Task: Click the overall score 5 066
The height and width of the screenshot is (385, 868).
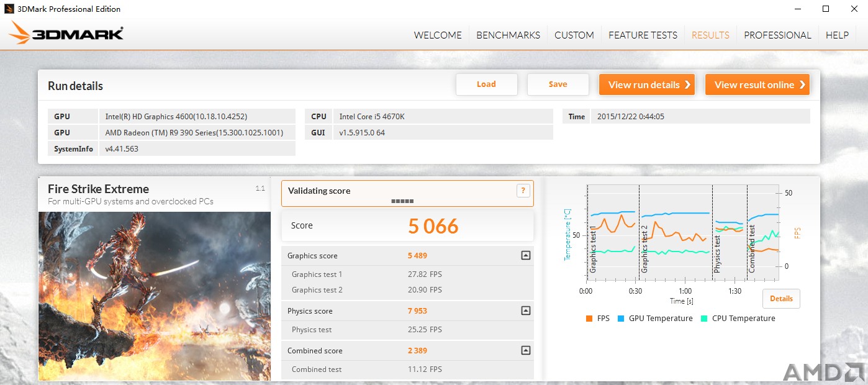Action: (x=433, y=226)
